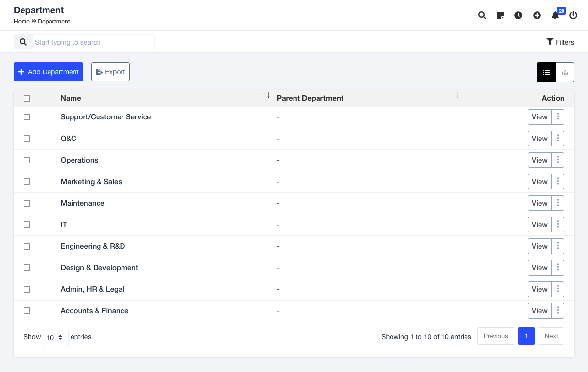Click the Export button
The height and width of the screenshot is (372, 588).
click(x=110, y=72)
